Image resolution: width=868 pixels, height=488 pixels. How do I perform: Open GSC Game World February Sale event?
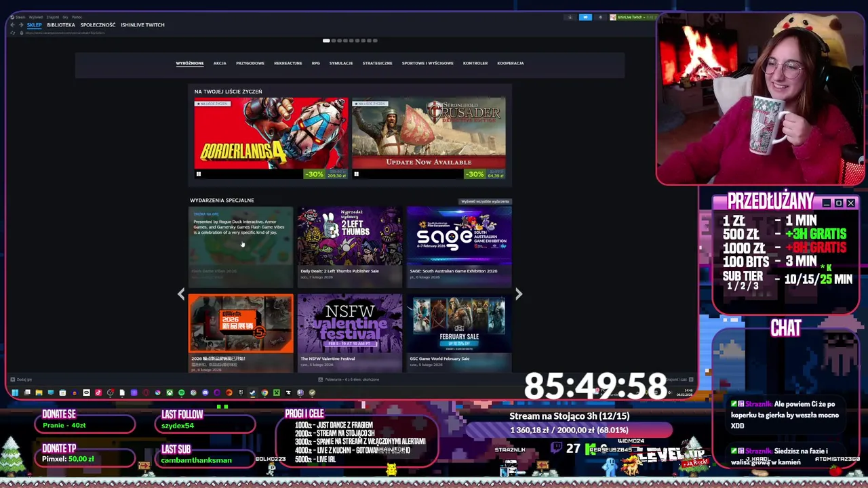click(459, 332)
